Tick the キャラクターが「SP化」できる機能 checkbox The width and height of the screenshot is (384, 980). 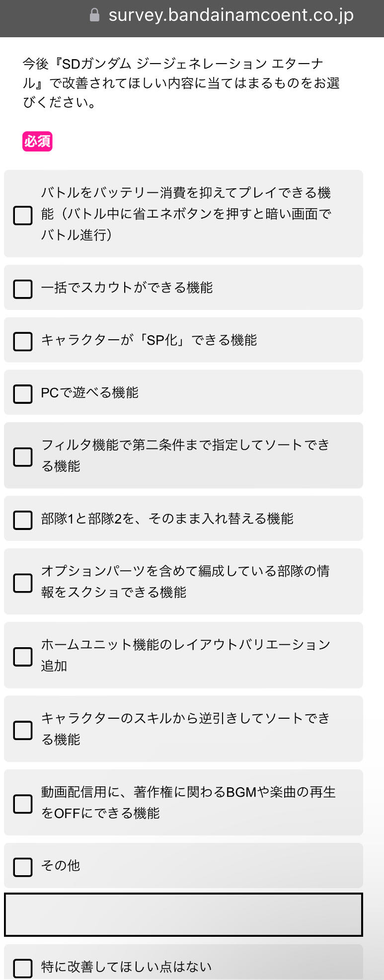point(23,341)
